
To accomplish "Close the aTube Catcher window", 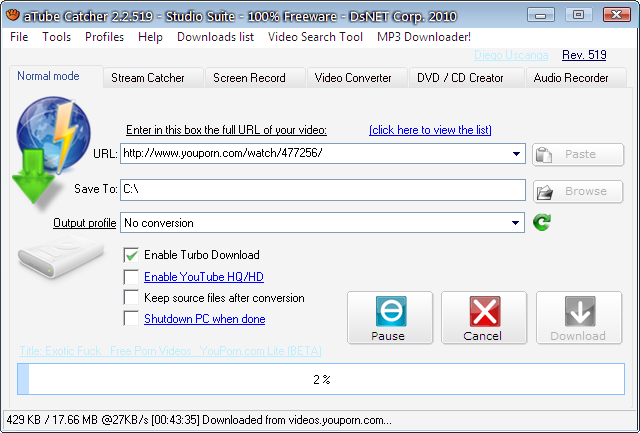I will click(x=616, y=15).
